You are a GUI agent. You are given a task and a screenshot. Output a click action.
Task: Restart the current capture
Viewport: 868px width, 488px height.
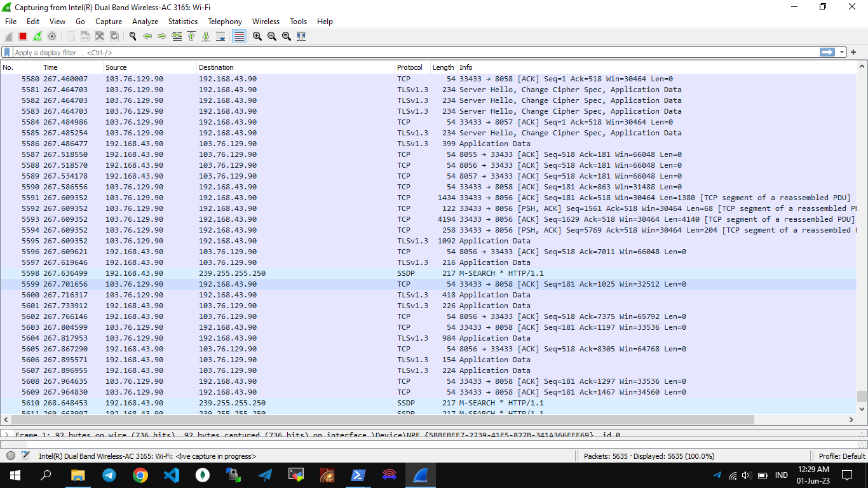pyautogui.click(x=37, y=36)
